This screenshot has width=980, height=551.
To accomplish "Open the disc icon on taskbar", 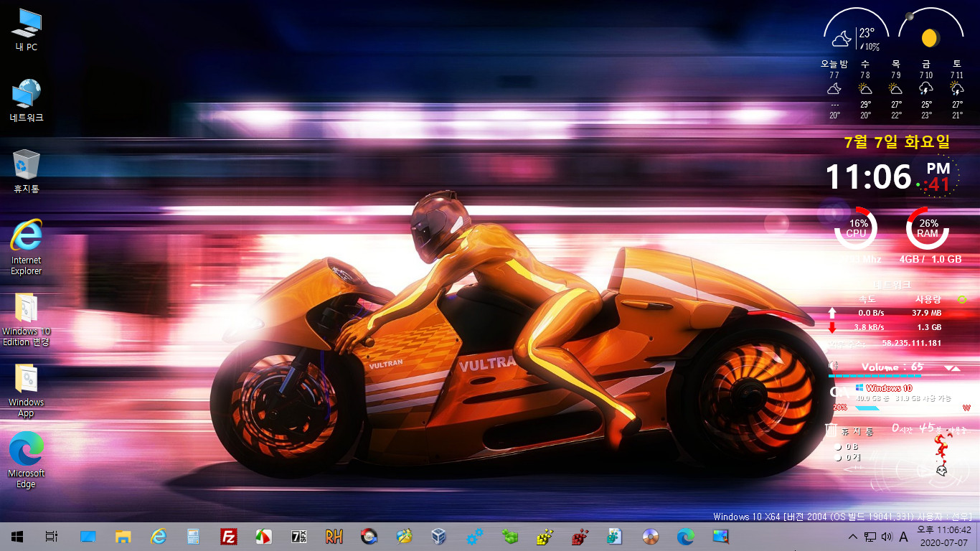I will 650,536.
